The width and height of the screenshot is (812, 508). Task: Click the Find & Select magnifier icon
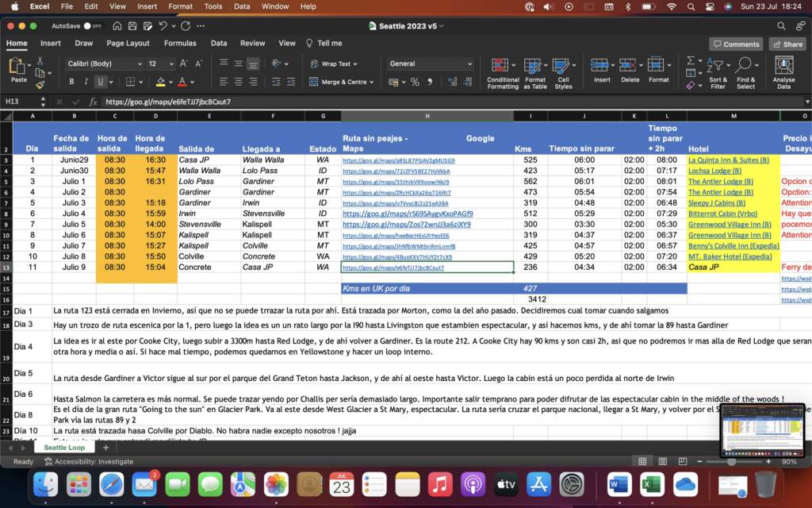743,66
